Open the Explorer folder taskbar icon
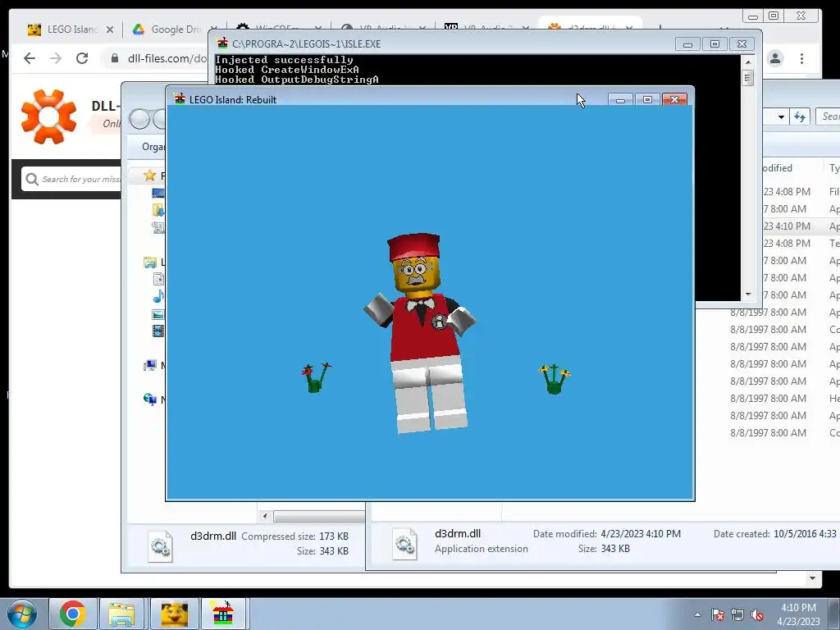The height and width of the screenshot is (630, 840). pyautogui.click(x=121, y=614)
